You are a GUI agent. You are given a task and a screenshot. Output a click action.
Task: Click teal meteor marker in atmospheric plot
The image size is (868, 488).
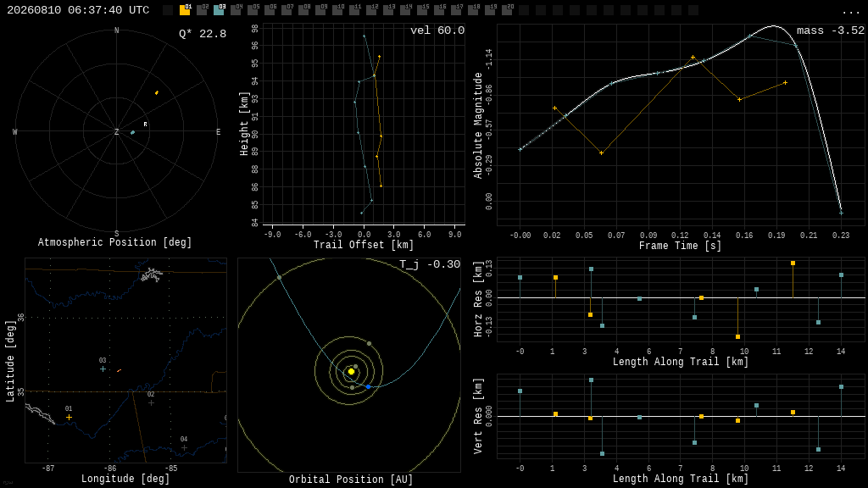(132, 133)
